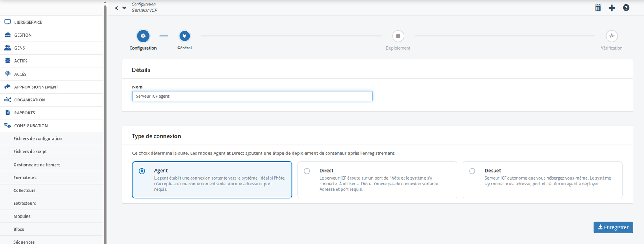Click the Direct option description card
This screenshot has width=644, height=244.
pos(377,180)
